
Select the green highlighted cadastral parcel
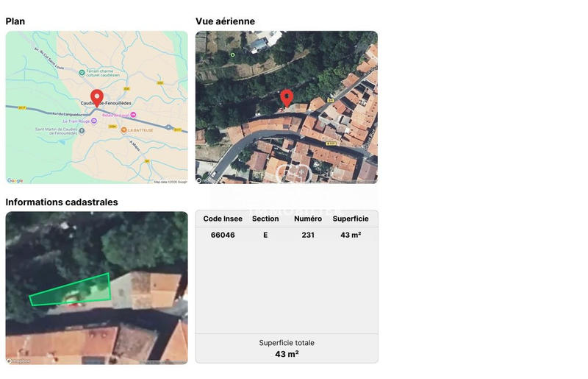(73, 292)
